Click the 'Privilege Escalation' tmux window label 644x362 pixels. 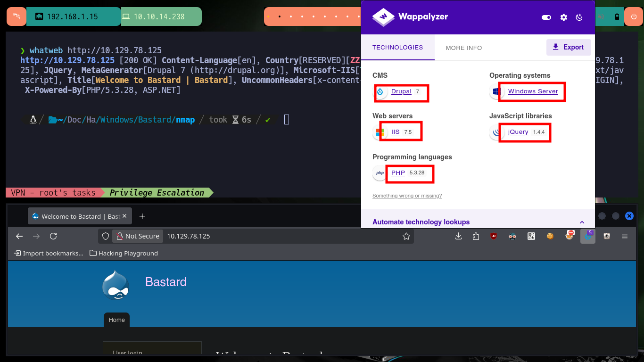coord(157,192)
